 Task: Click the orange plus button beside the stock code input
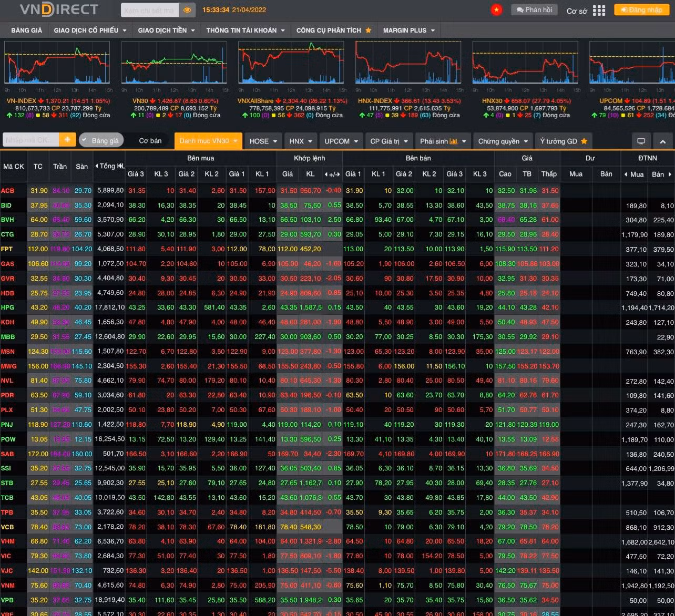(x=67, y=140)
